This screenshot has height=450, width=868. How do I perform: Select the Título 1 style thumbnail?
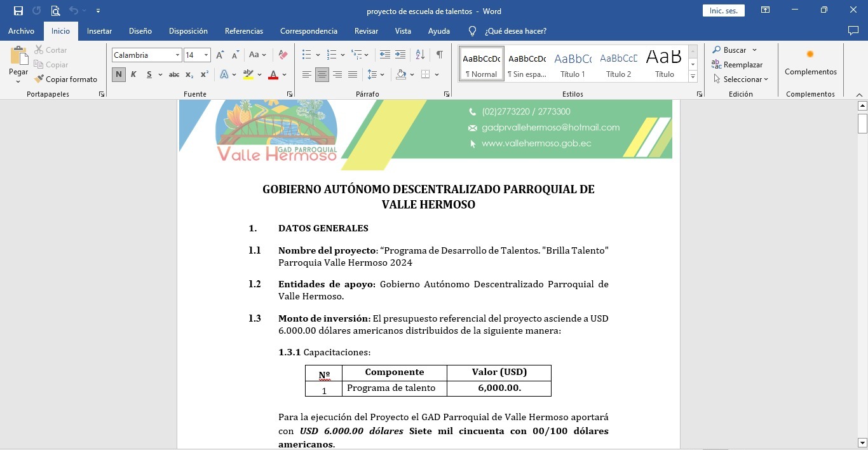573,64
